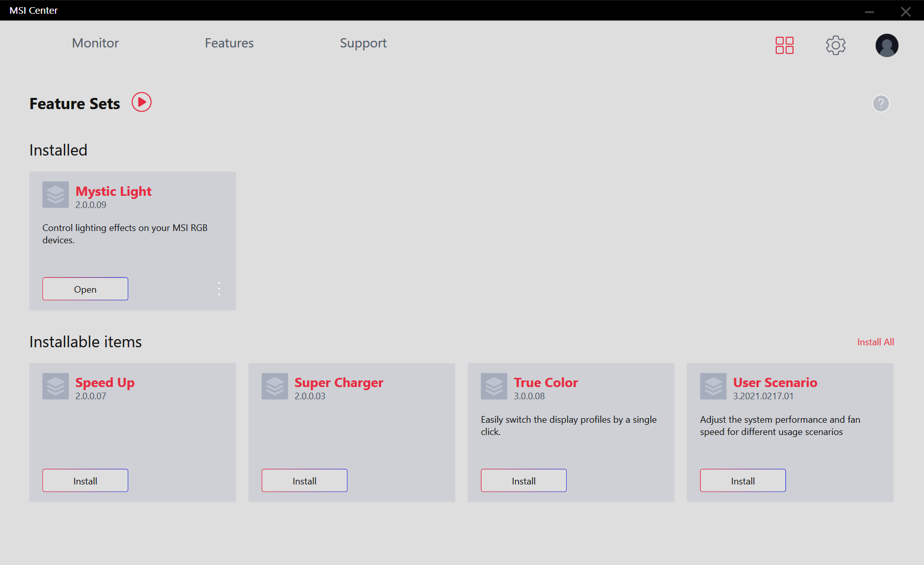This screenshot has height=565, width=924.
Task: Open the Feature Sets grid view icon
Action: [784, 45]
